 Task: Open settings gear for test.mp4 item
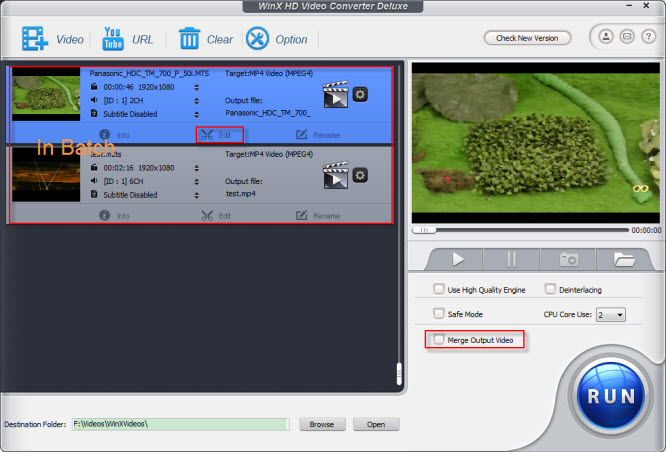point(360,175)
